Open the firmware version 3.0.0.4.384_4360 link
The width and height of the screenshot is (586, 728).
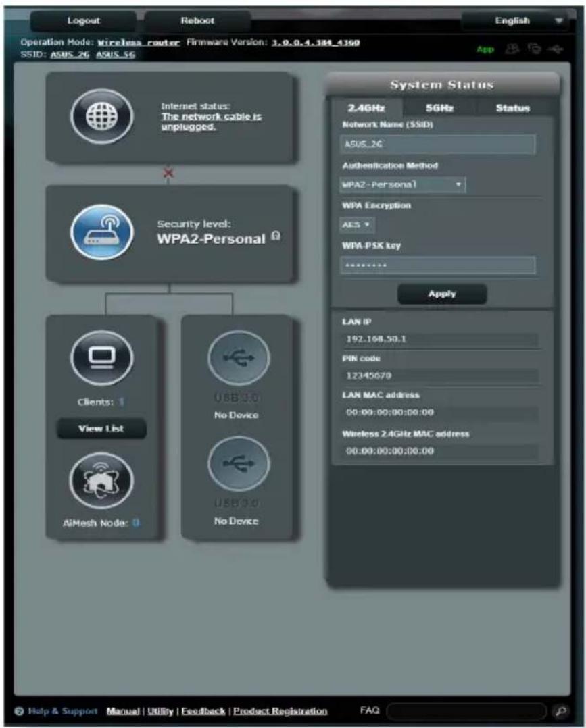(x=316, y=43)
